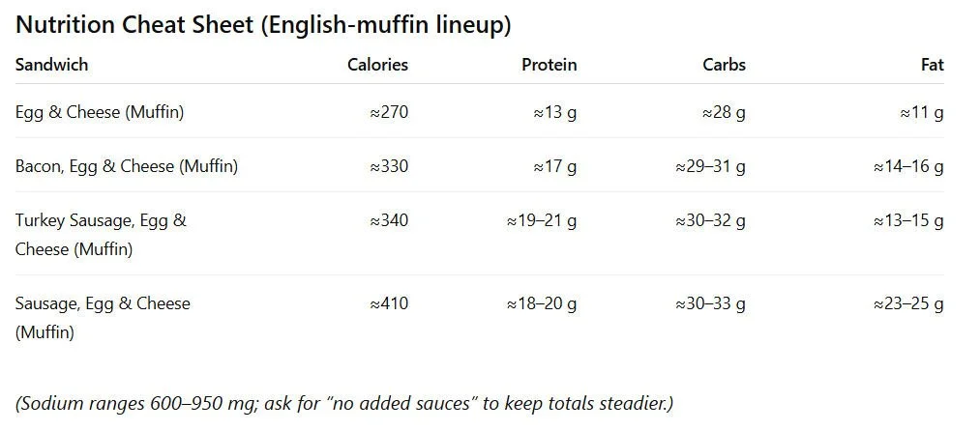980x431 pixels.
Task: Select the Calories column header
Action: coord(377,65)
